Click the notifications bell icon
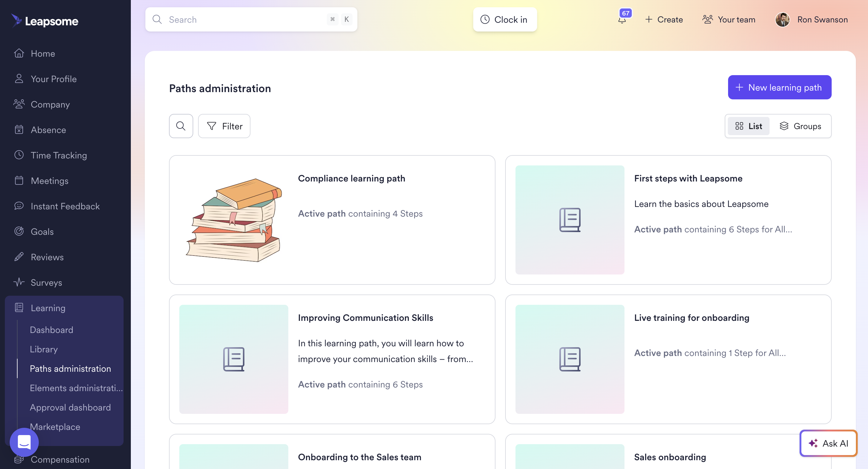This screenshot has width=868, height=469. 622,20
